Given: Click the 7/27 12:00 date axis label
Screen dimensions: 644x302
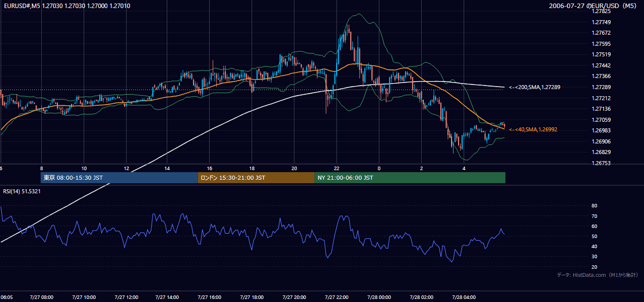Looking at the screenshot, I should coord(126,297).
